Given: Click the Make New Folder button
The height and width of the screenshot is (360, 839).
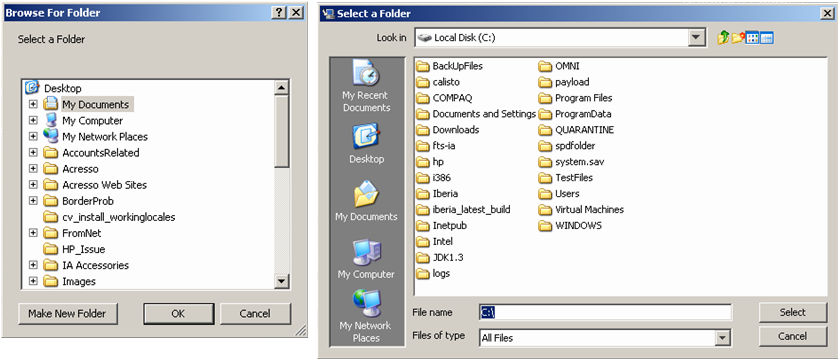Looking at the screenshot, I should point(67,313).
